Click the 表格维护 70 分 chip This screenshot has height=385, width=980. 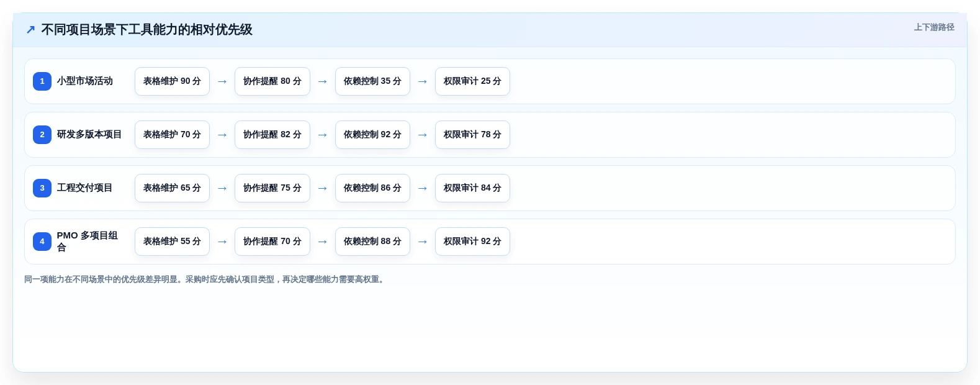pos(172,135)
